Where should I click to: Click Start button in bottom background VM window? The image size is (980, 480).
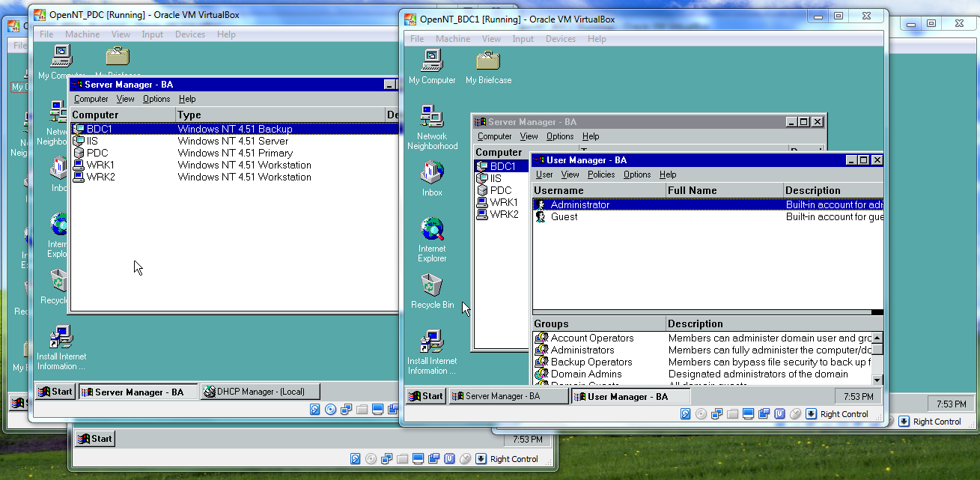[95, 439]
